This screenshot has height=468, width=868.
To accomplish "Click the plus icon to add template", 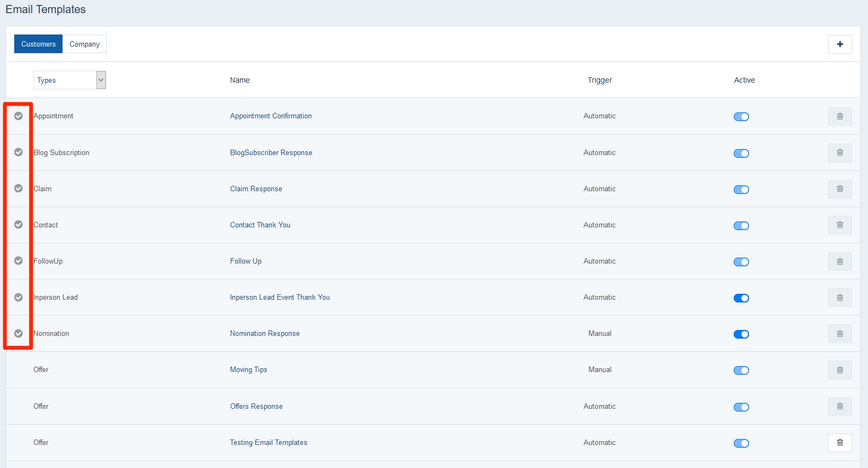I will pyautogui.click(x=840, y=44).
